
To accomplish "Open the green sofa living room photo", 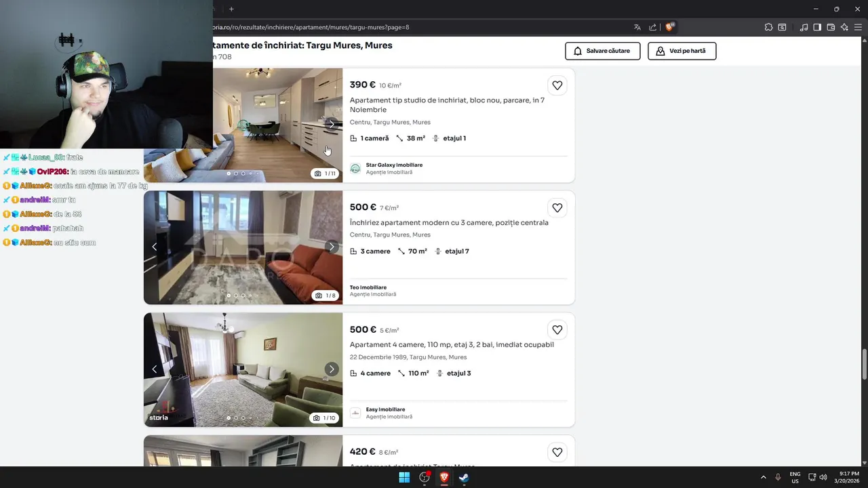I will (243, 369).
